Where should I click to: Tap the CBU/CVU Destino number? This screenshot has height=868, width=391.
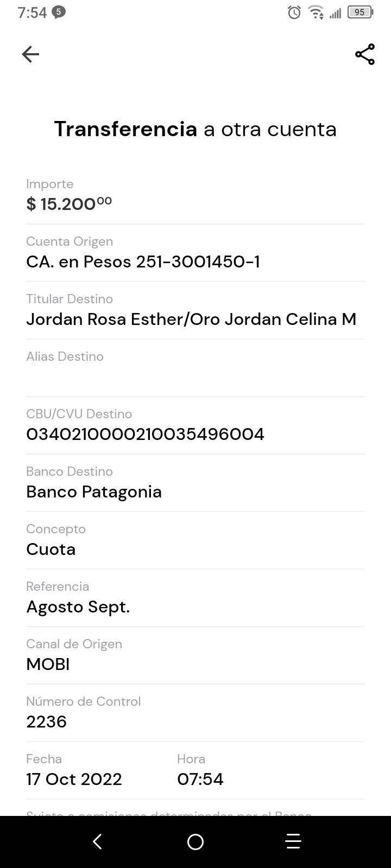point(145,434)
